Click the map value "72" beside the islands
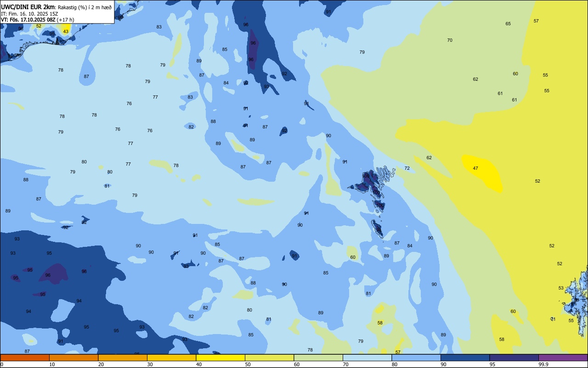 pos(407,168)
